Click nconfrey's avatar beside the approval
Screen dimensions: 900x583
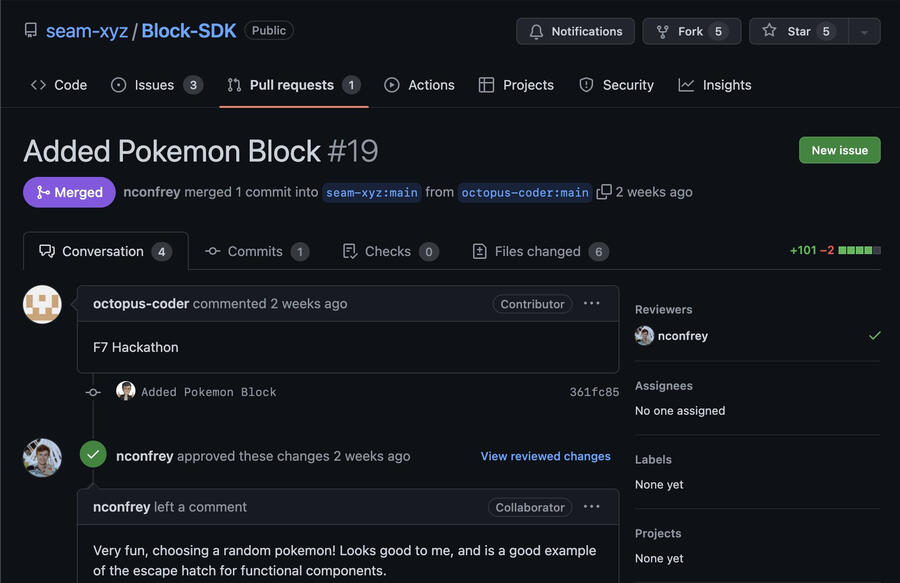tap(42, 457)
